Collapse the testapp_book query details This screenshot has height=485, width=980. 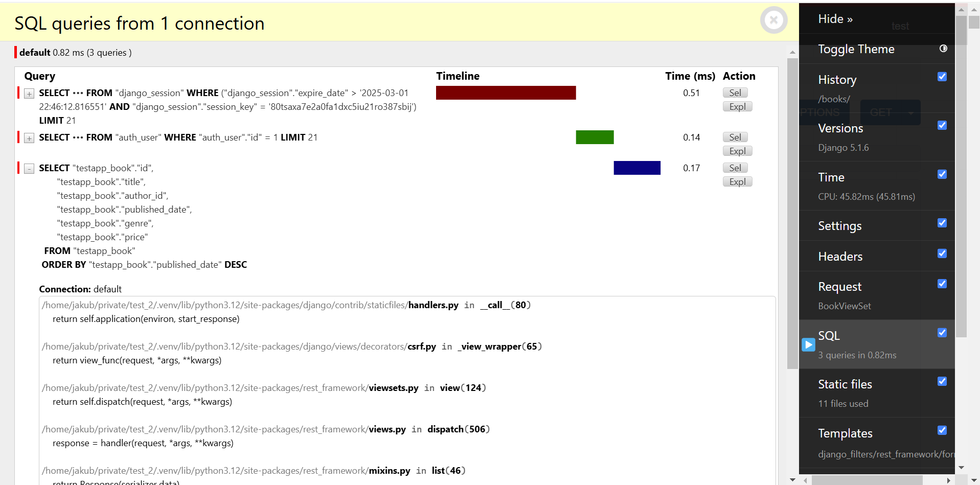[29, 168]
